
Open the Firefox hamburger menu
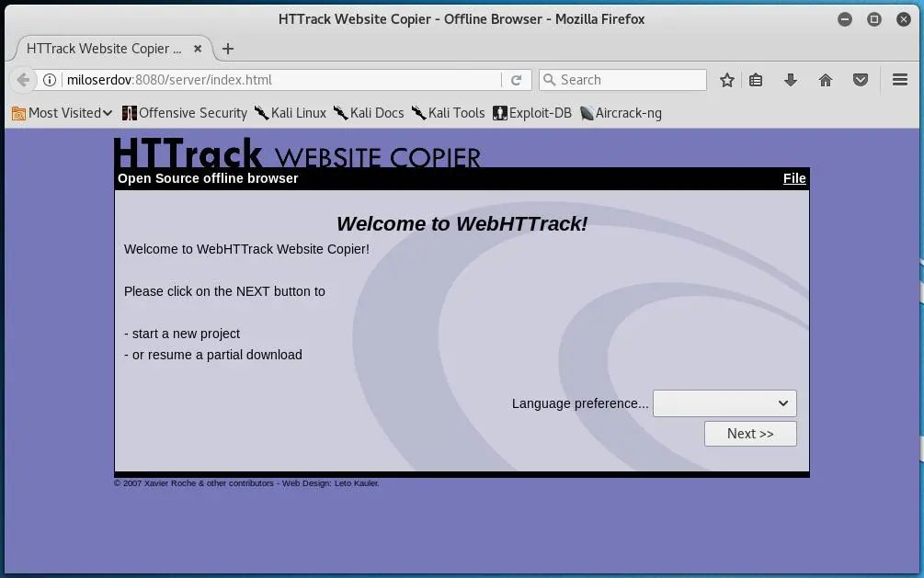click(x=900, y=80)
